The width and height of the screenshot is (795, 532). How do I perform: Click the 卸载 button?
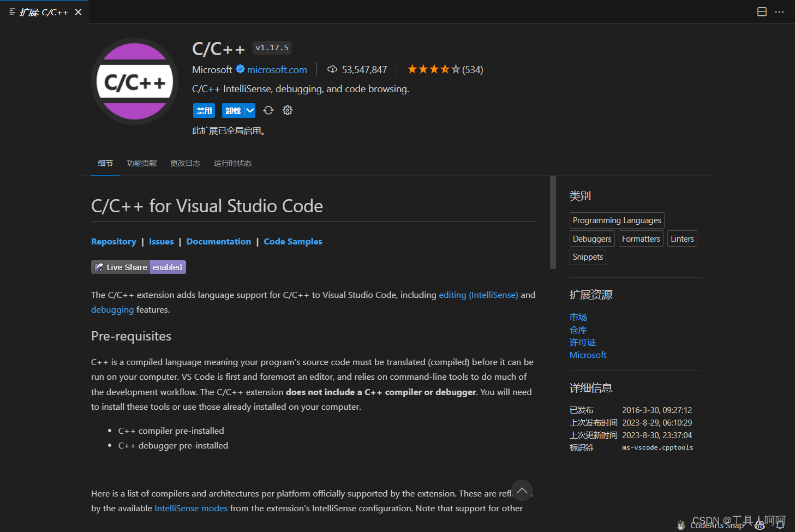tap(233, 111)
